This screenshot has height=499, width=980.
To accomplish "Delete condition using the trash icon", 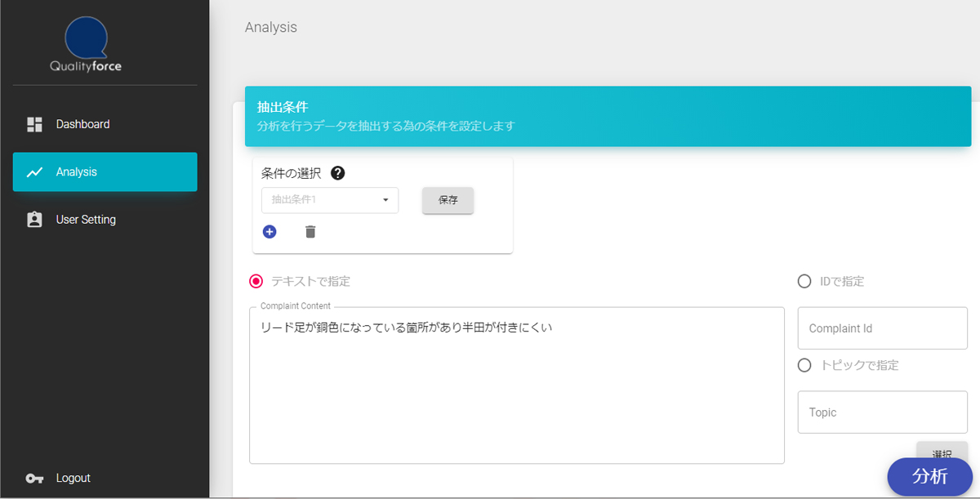I will click(x=310, y=232).
